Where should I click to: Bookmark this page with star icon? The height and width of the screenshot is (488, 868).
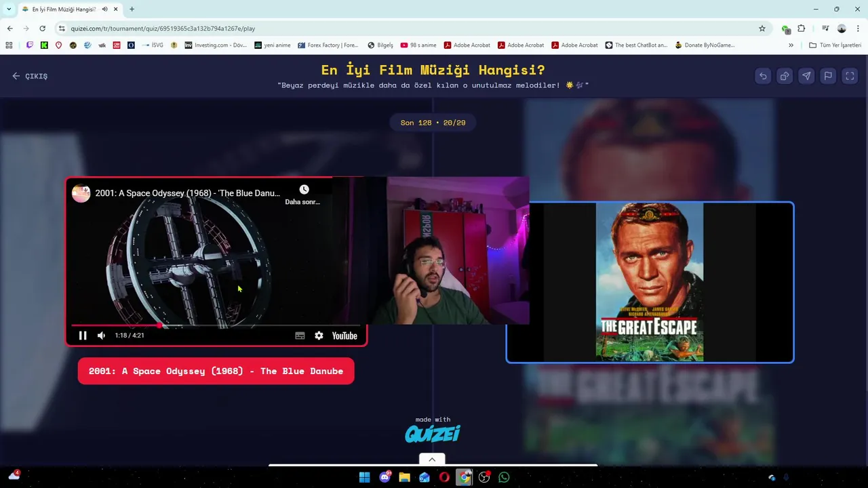pyautogui.click(x=762, y=28)
